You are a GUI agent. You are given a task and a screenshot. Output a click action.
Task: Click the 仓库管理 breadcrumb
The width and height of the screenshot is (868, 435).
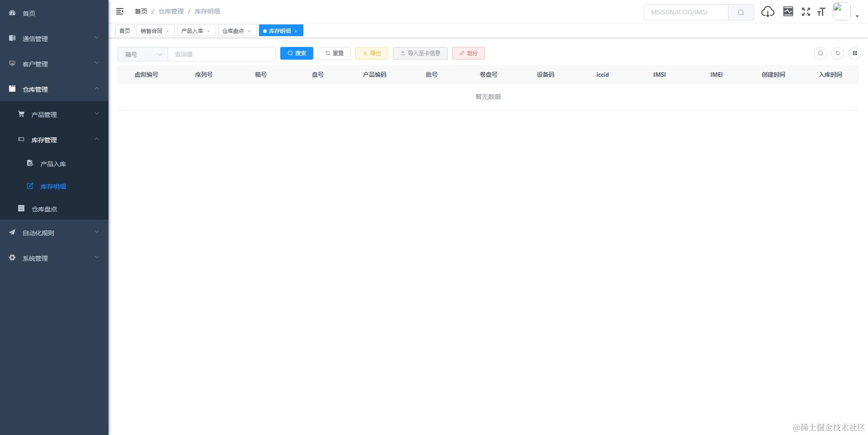[x=171, y=11]
